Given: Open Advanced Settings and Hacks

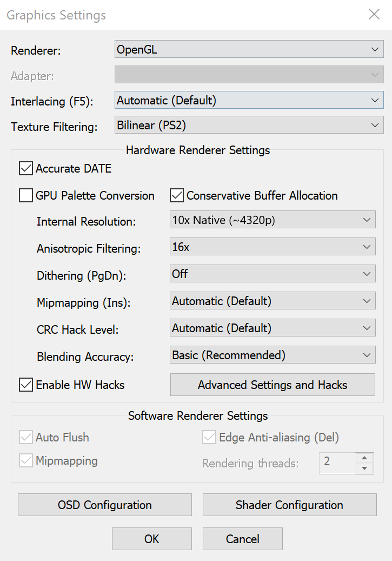Looking at the screenshot, I should pos(272,385).
